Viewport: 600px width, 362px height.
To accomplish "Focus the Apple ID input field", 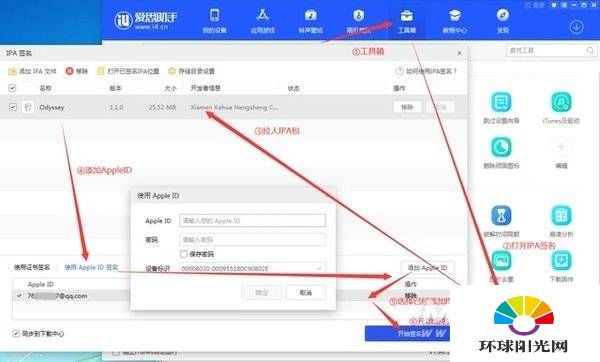I will click(253, 220).
